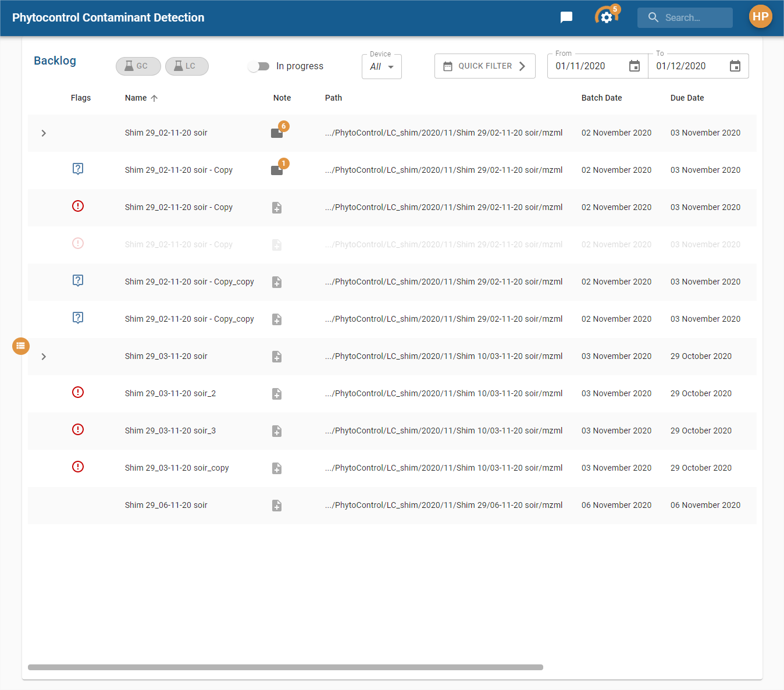
Task: Click the horizontal scrollbar at bottom
Action: (285, 667)
